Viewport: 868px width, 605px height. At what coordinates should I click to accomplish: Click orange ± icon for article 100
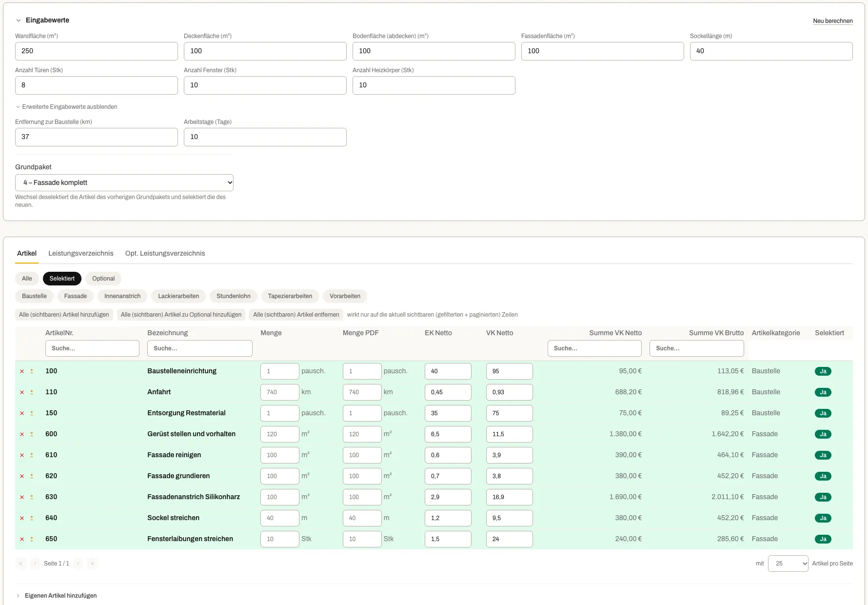click(x=32, y=371)
